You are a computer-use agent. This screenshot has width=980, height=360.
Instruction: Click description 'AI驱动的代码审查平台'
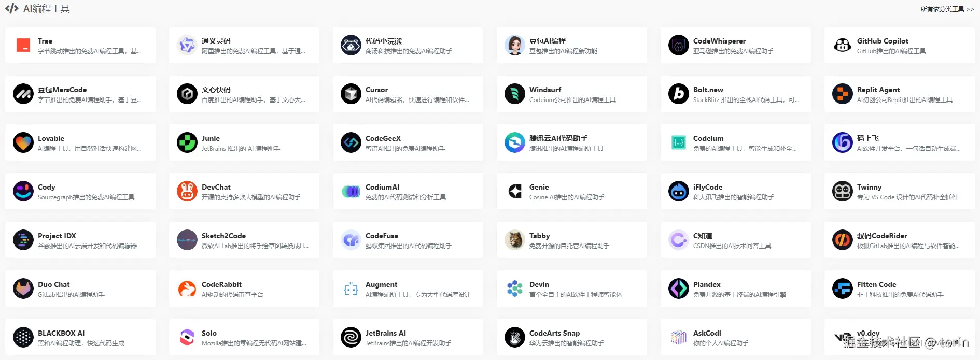(x=232, y=295)
